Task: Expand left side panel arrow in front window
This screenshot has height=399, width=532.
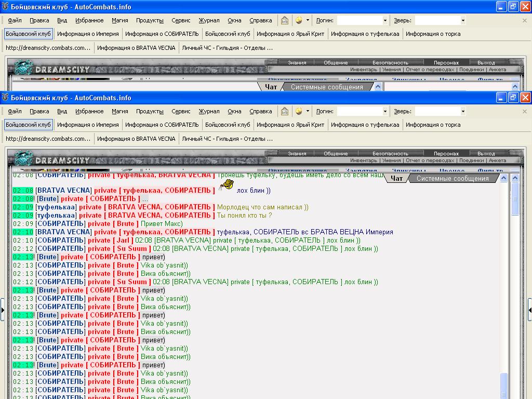Action: point(3,310)
